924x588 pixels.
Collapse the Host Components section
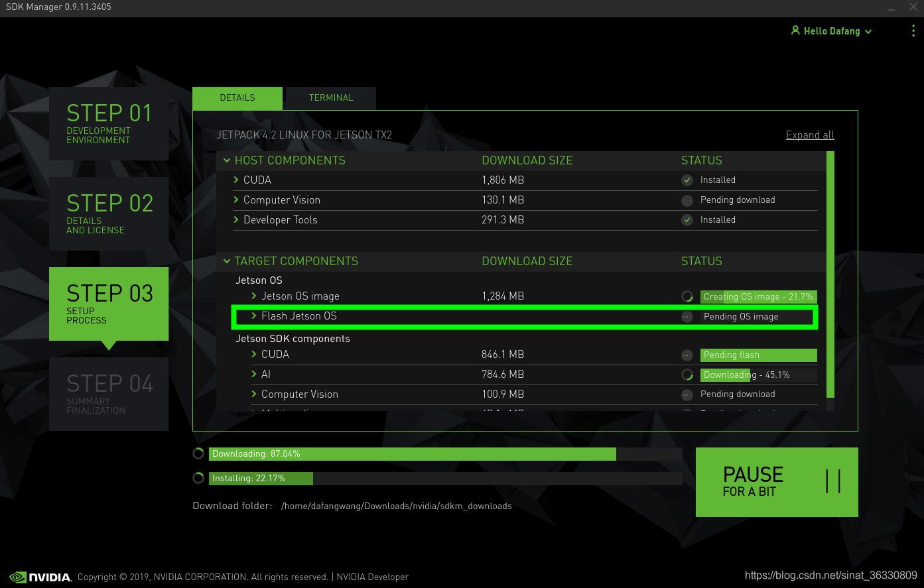coord(227,160)
